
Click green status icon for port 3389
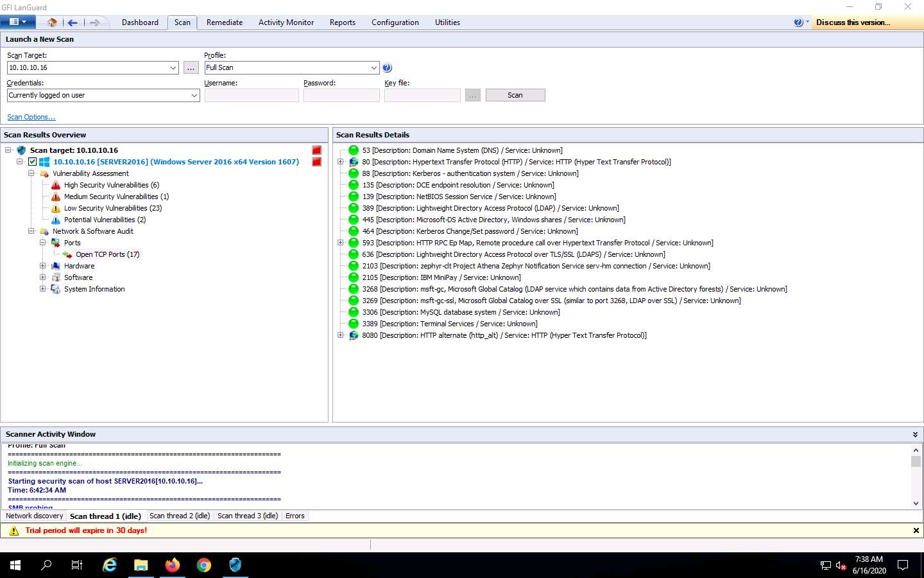pyautogui.click(x=354, y=324)
